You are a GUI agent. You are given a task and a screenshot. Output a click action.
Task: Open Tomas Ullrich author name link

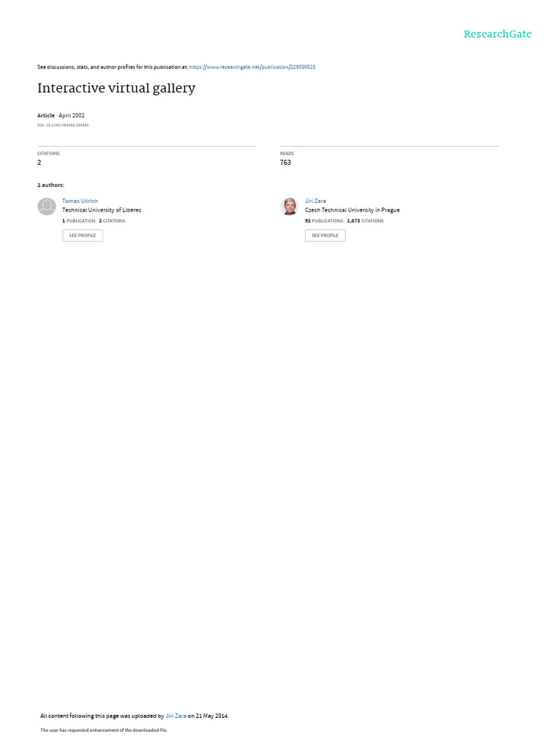click(x=80, y=201)
